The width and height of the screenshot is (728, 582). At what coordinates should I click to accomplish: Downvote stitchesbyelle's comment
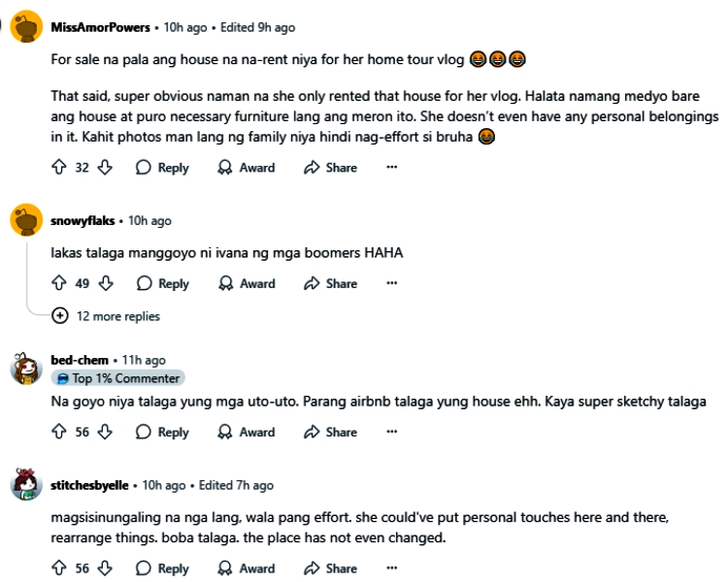point(105,568)
